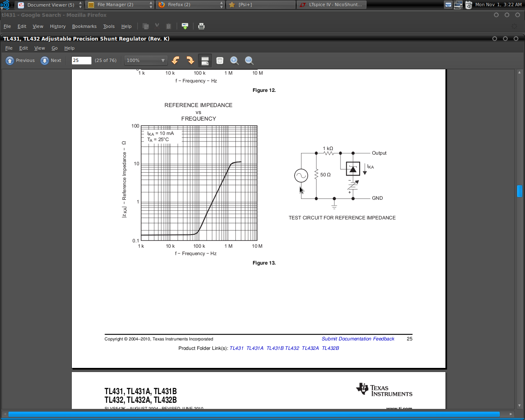
Task: Expand File Manager taskbar group arrow
Action: [x=151, y=5]
